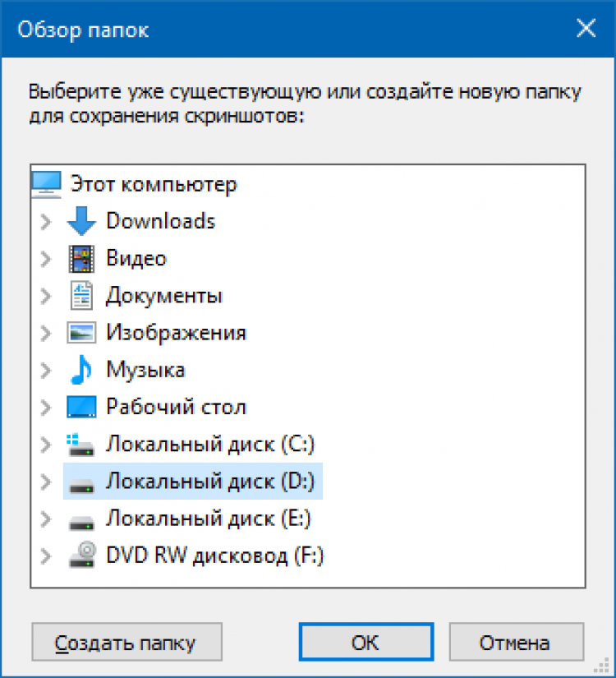Click the Музыка note icon
This screenshot has height=678, width=616.
(x=81, y=370)
